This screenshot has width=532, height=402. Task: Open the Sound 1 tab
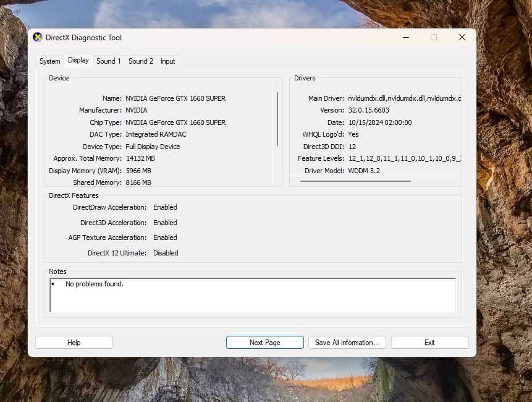[109, 61]
